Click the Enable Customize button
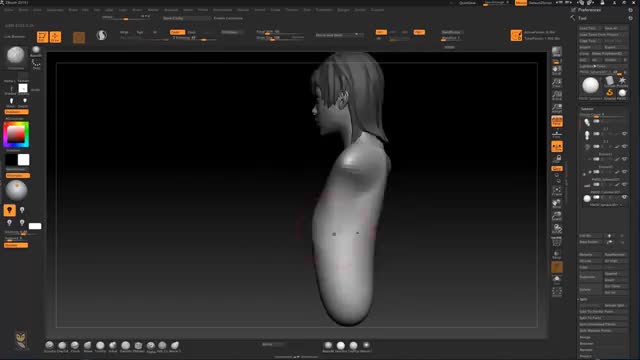The width and height of the screenshot is (640, 360). [228, 18]
